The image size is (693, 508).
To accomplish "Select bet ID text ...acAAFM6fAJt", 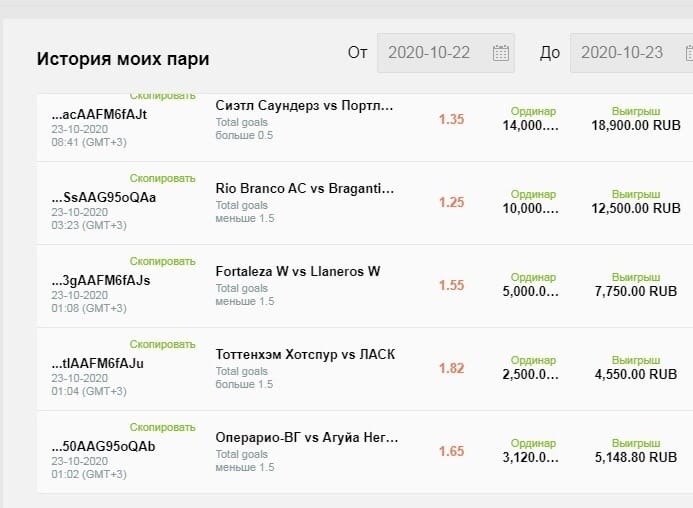I will pyautogui.click(x=99, y=115).
